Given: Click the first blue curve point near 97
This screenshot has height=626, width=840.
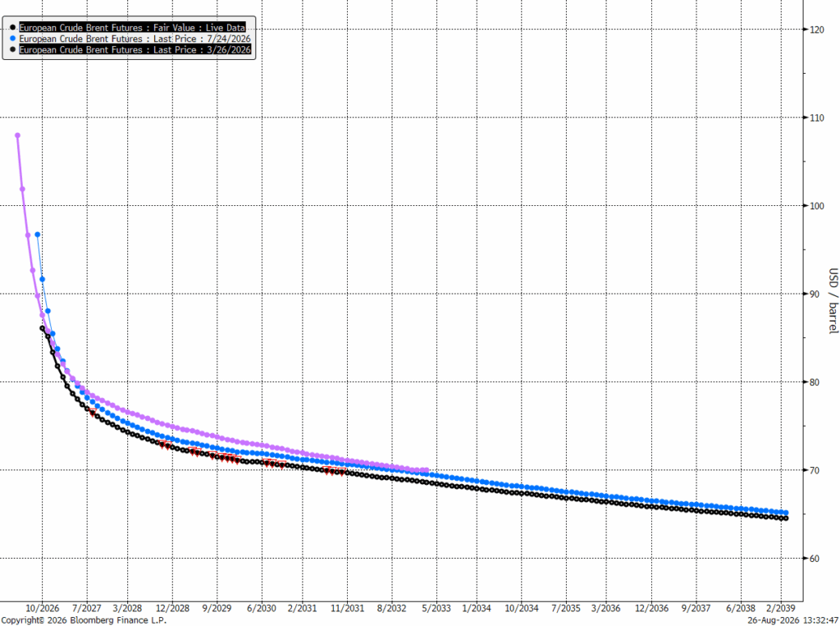Looking at the screenshot, I should pos(38,235).
